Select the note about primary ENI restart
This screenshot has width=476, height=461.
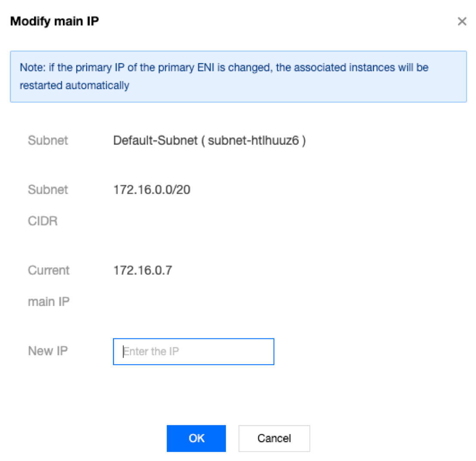pyautogui.click(x=238, y=77)
